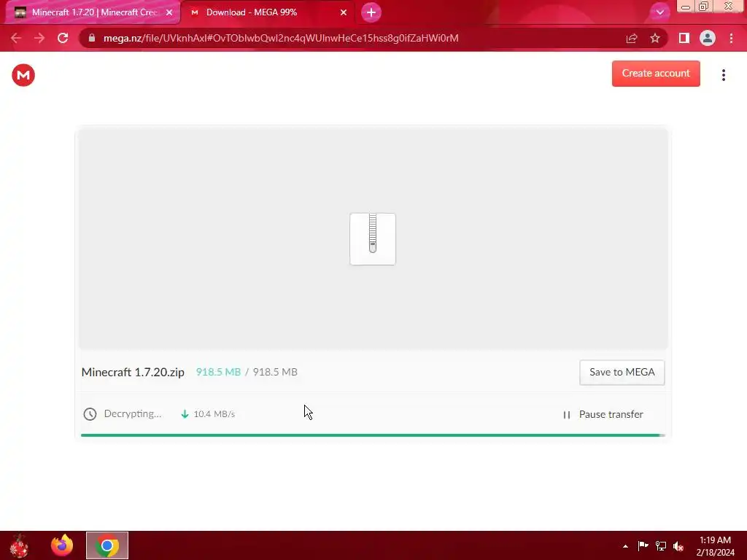The height and width of the screenshot is (560, 747).
Task: Click the 10.4 MB/s download speed
Action: click(214, 414)
